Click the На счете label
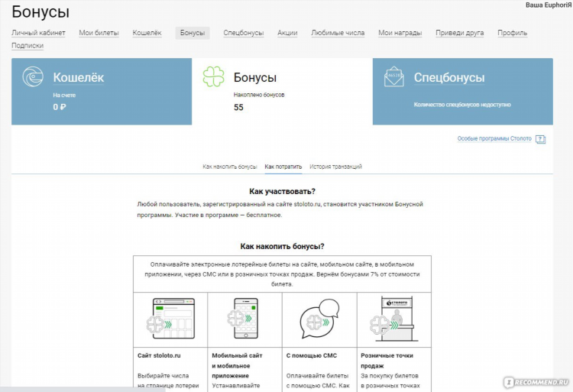The height and width of the screenshot is (392, 573). (x=64, y=96)
